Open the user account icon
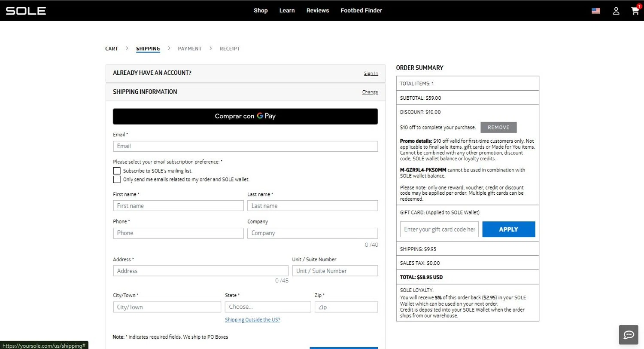This screenshot has width=644, height=349. click(616, 11)
